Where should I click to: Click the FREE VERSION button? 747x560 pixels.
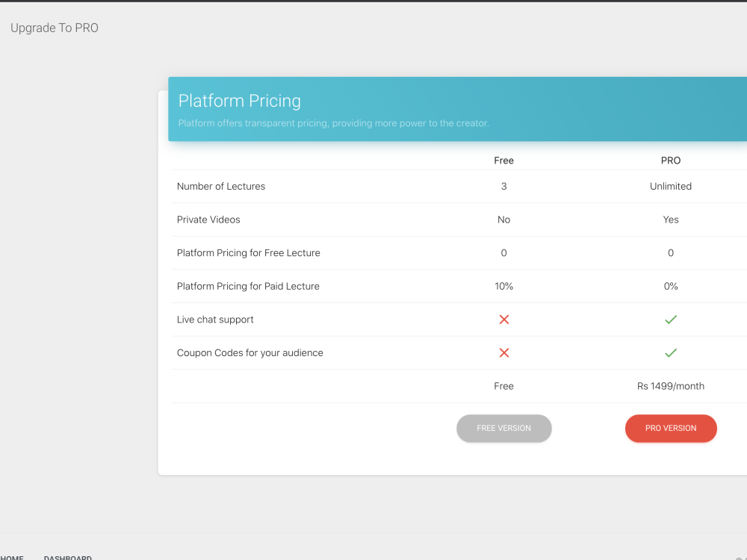click(504, 428)
